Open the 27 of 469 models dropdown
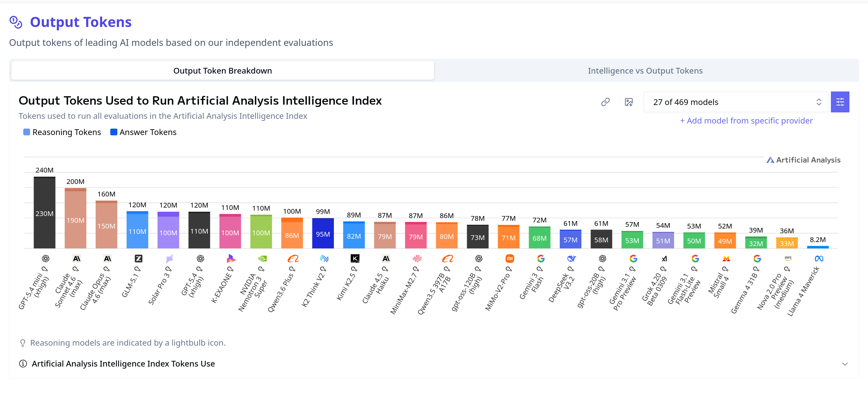Screen dimensions: 868x402 tap(736, 102)
